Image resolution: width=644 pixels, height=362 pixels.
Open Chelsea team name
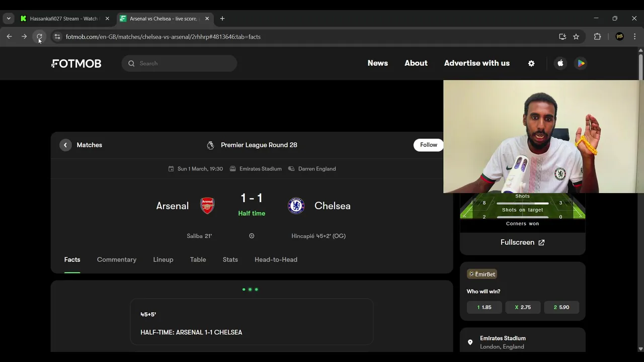(332, 206)
